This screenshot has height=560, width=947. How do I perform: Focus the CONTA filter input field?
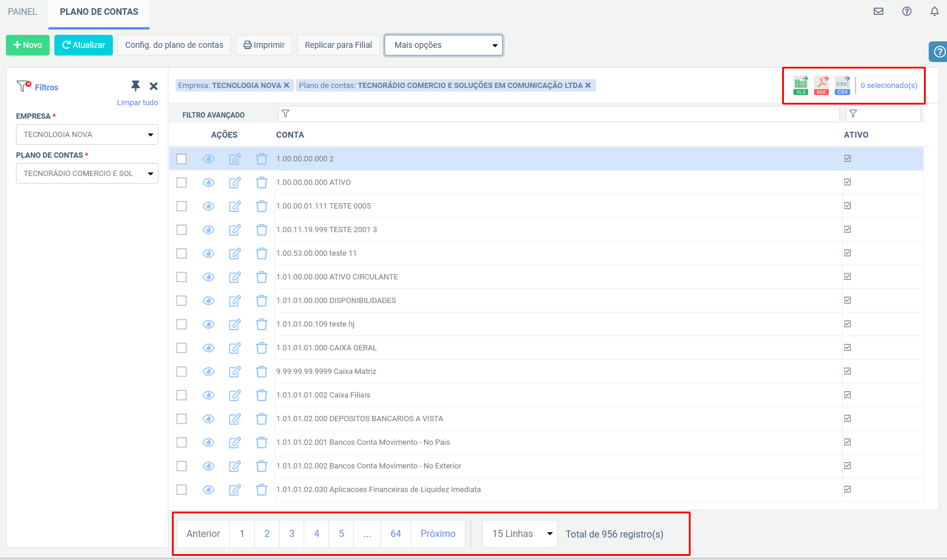(559, 114)
